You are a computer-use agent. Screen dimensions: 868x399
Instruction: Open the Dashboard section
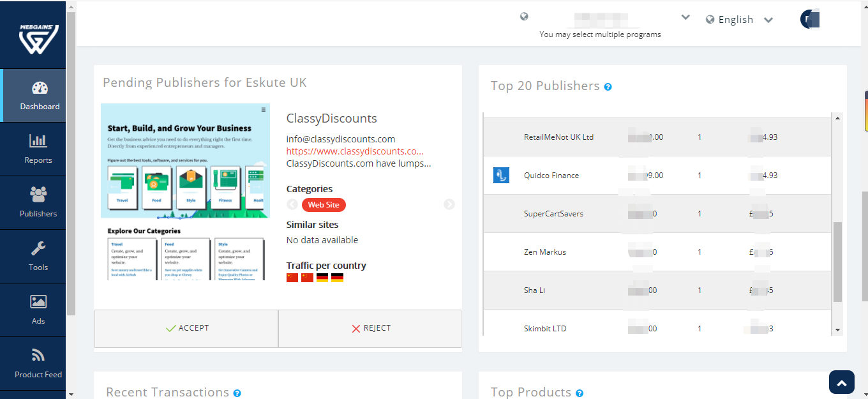[34, 96]
